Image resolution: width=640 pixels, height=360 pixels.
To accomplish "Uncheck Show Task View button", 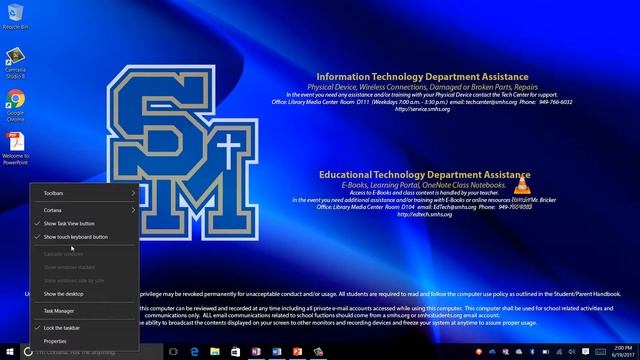I will pyautogui.click(x=84, y=224).
